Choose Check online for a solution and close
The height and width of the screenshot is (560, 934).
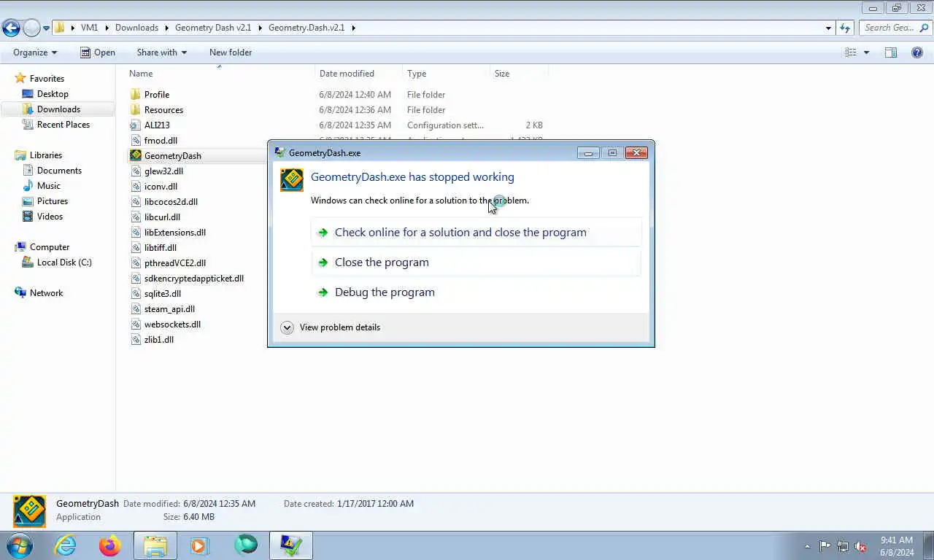click(476, 232)
